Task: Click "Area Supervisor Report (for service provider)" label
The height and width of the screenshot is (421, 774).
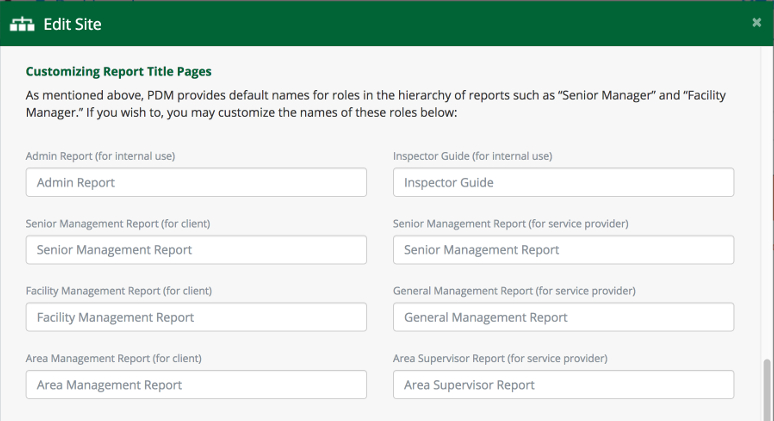Action: 500,358
